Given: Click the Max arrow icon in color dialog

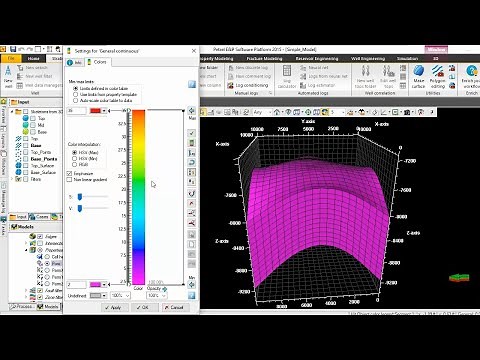Looking at the screenshot, I should (192, 110).
